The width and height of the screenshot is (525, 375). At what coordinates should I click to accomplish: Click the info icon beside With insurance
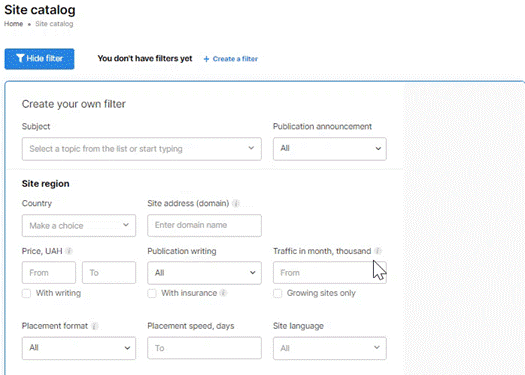[x=223, y=293]
